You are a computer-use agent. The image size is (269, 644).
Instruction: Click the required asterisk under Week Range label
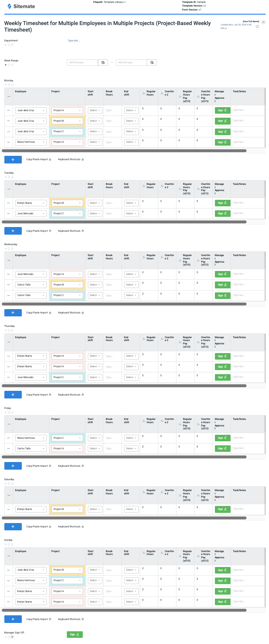pyautogui.click(x=5, y=65)
